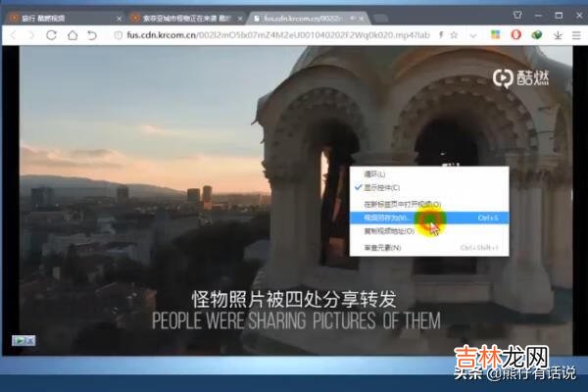
Task: Click the red Opera-style extension icon
Action: (x=516, y=35)
